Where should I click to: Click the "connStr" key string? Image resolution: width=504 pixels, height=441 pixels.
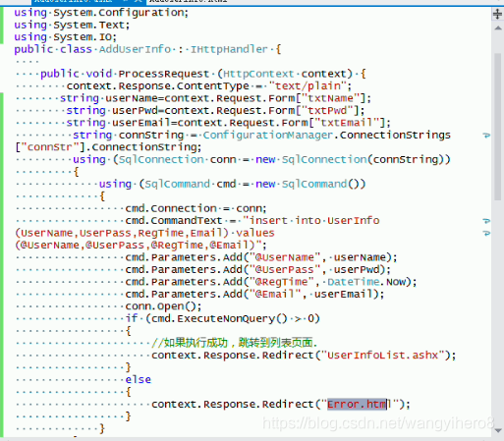(49, 147)
